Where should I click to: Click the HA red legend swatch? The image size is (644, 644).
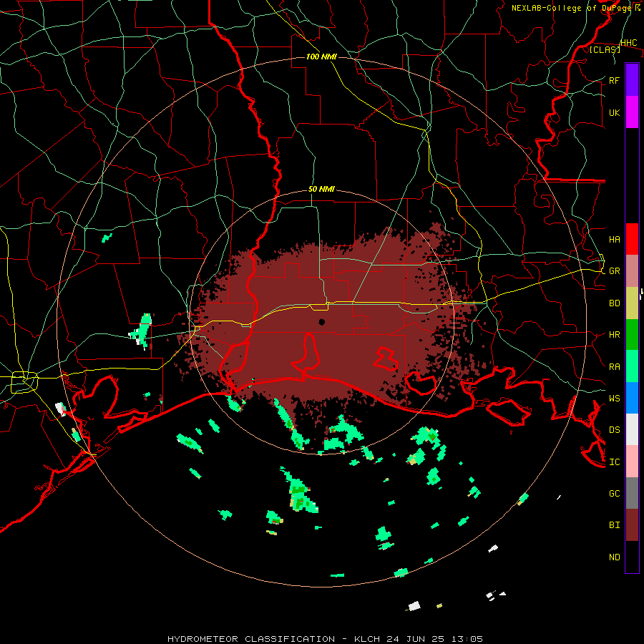pos(632,239)
